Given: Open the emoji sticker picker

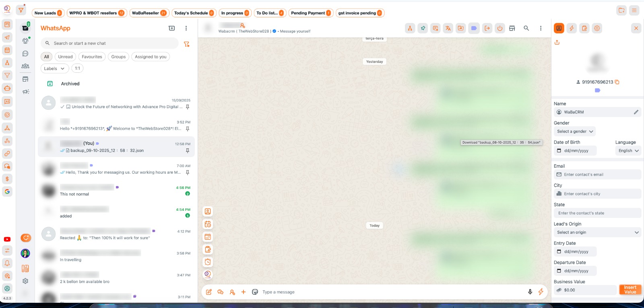Looking at the screenshot, I should (x=255, y=292).
